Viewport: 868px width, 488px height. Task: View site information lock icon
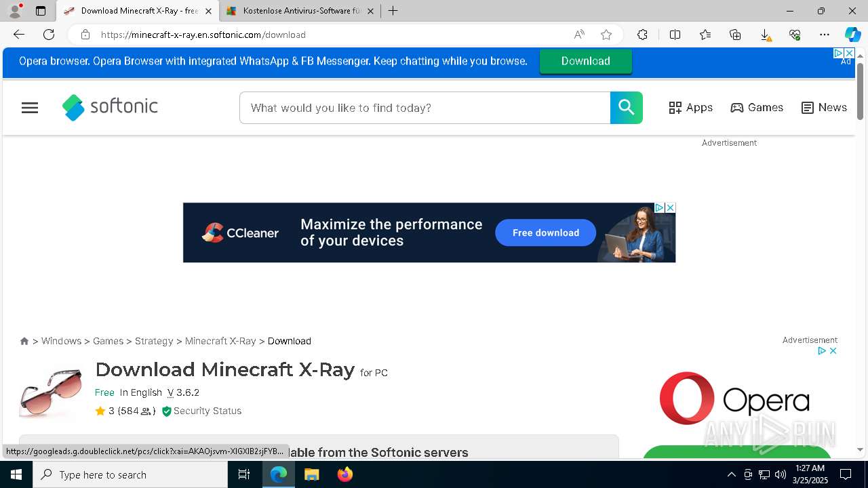[x=85, y=35]
